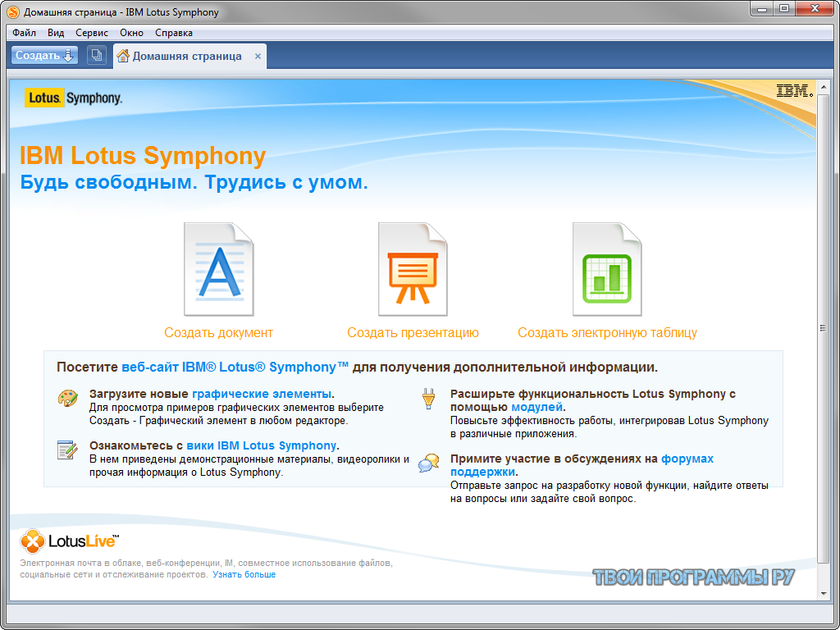Click the Узнать больше link

coord(244,574)
